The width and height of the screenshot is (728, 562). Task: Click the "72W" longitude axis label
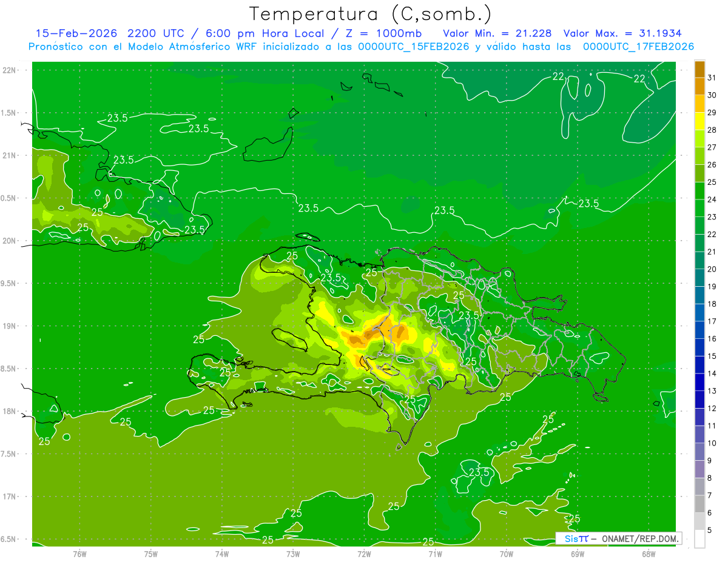point(364,554)
